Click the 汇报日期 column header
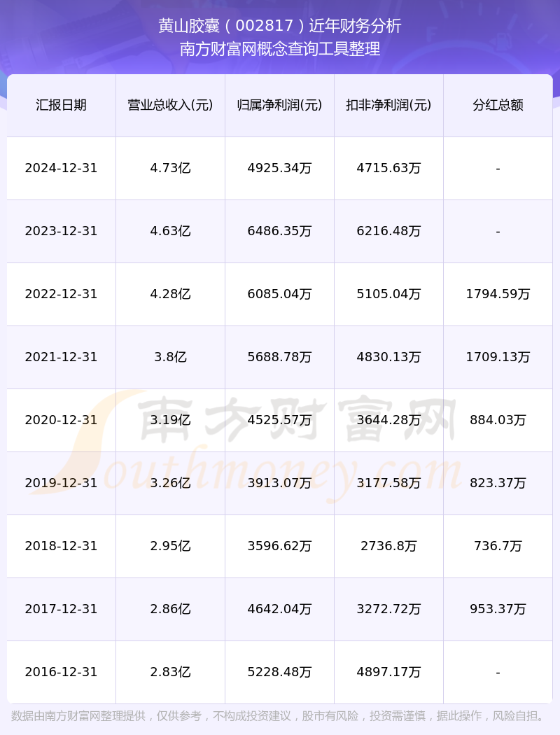The image size is (560, 735). [x=61, y=105]
